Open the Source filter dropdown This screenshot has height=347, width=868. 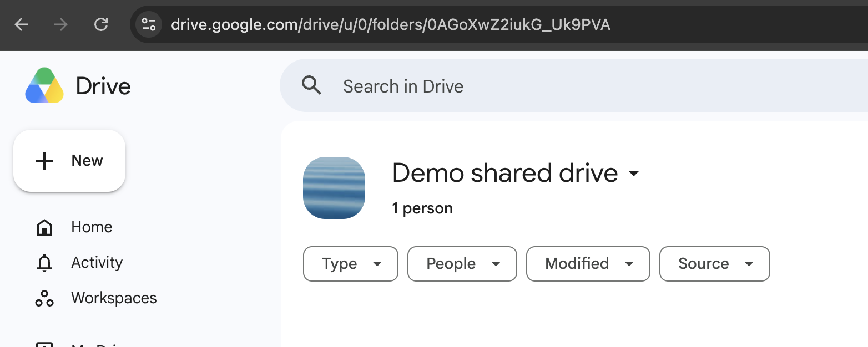tap(714, 264)
